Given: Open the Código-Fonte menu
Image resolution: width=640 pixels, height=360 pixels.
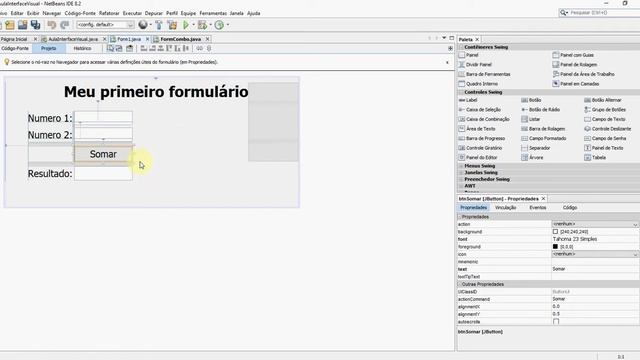Looking at the screenshot, I should [x=80, y=13].
